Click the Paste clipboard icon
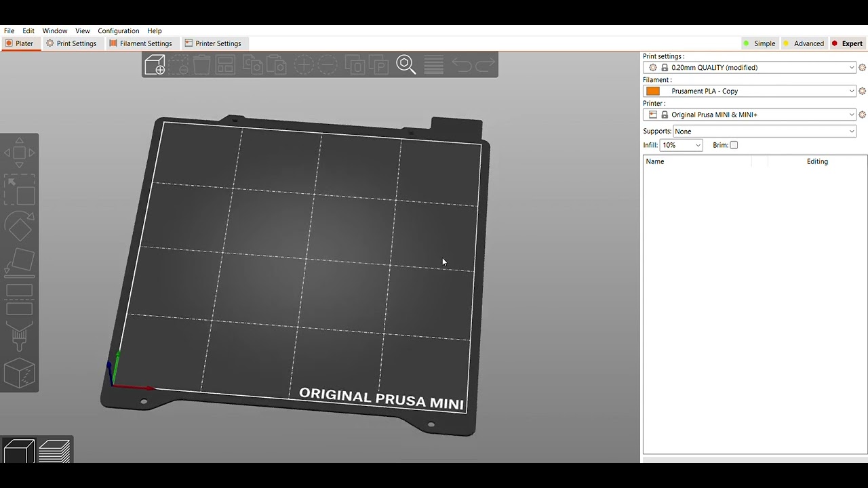Viewport: 868px width, 488px height. [x=276, y=64]
